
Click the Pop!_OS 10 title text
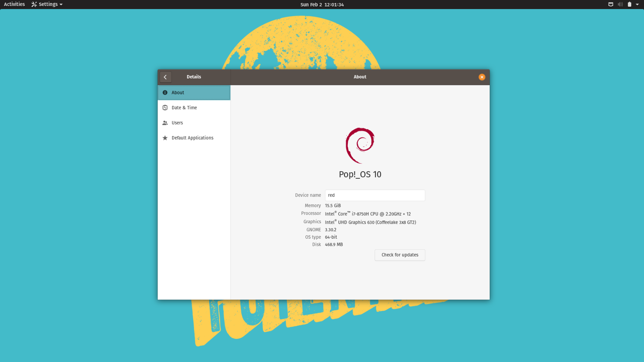click(x=360, y=175)
